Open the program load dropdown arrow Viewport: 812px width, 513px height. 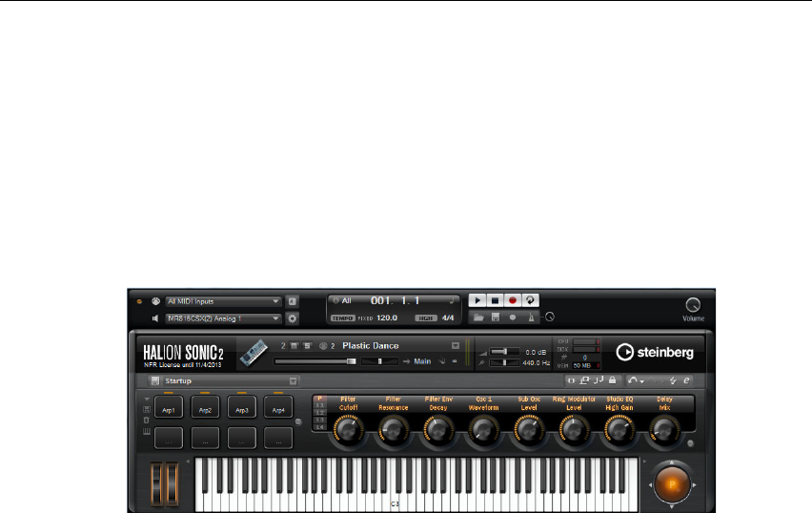(456, 345)
